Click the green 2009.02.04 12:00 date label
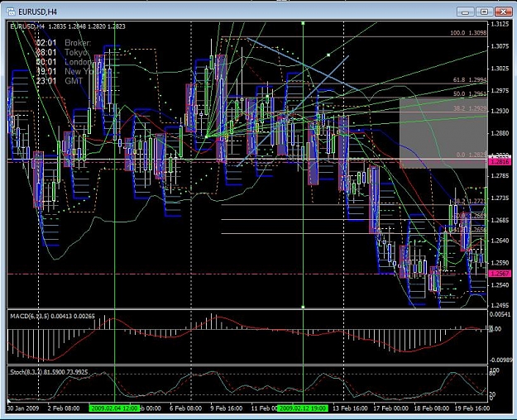517x420 pixels. (114, 408)
